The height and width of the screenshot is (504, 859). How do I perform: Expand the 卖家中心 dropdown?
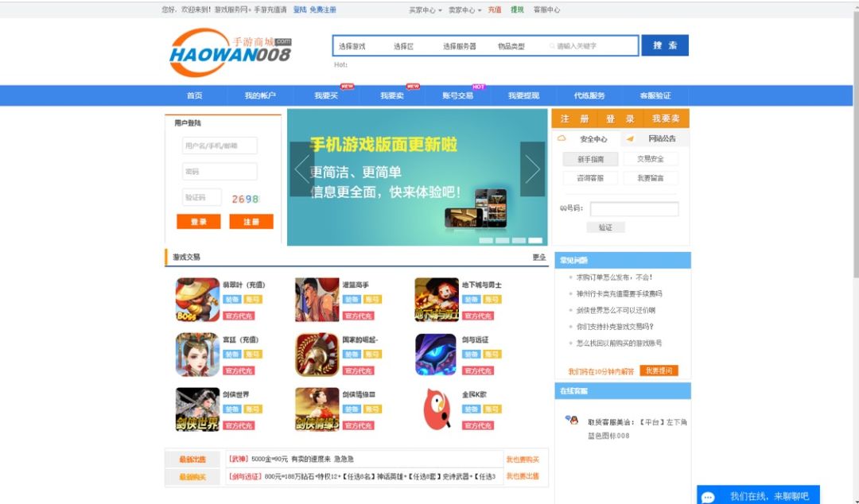click(x=464, y=10)
